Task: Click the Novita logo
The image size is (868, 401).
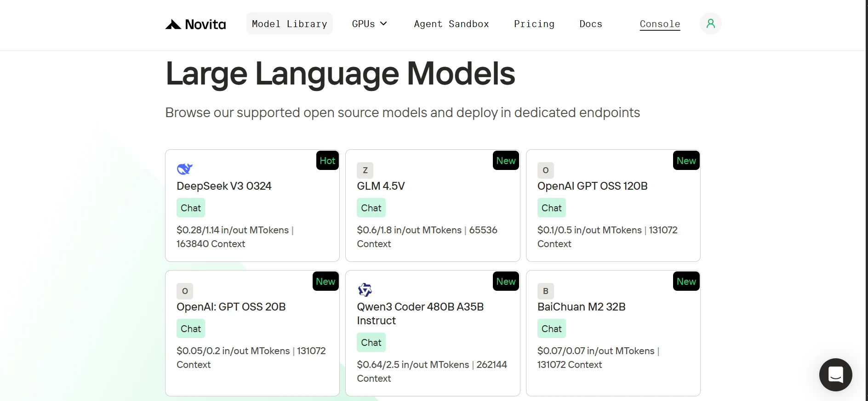Action: pos(195,24)
